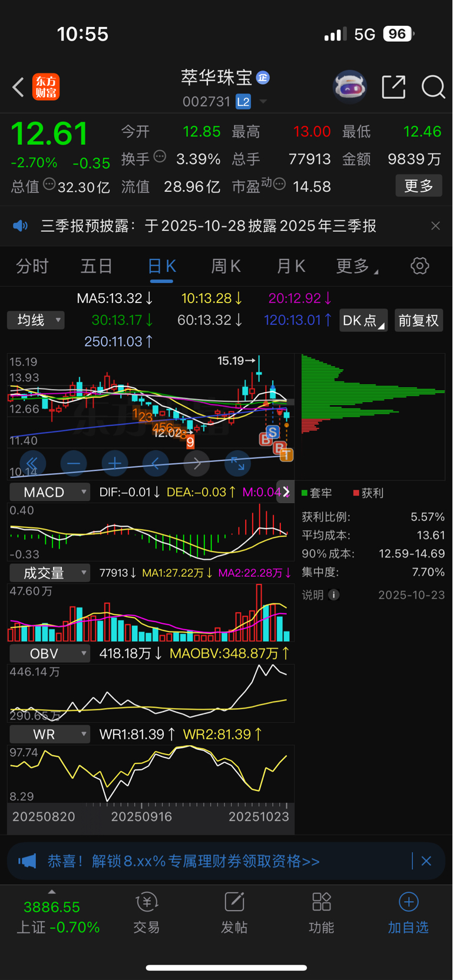Viewport: 453px width, 980px height.
Task: Close the wealth coupon promo banner
Action: click(x=426, y=862)
